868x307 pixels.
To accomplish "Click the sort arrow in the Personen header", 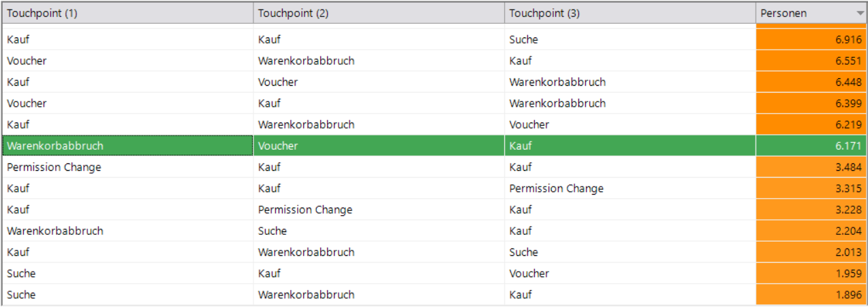I will click(x=860, y=14).
